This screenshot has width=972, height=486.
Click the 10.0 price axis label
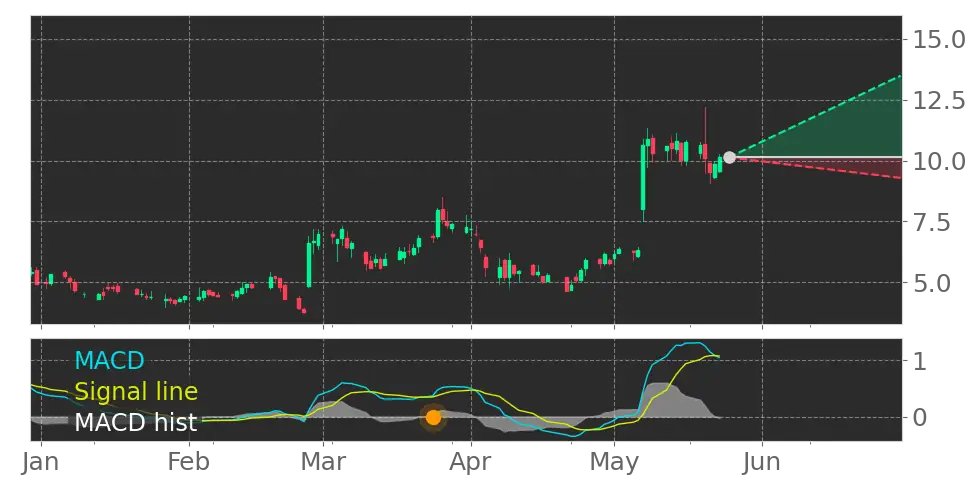[939, 162]
